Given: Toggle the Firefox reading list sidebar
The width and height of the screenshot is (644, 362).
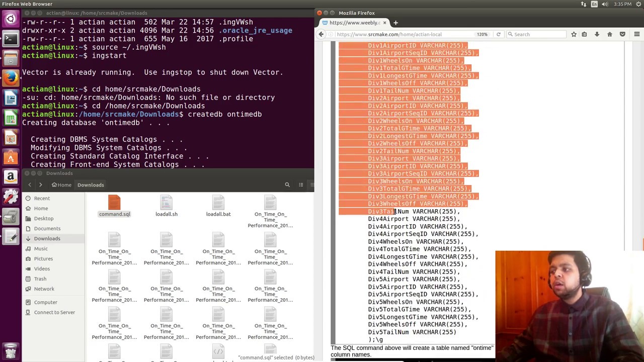Looking at the screenshot, I should [585, 34].
